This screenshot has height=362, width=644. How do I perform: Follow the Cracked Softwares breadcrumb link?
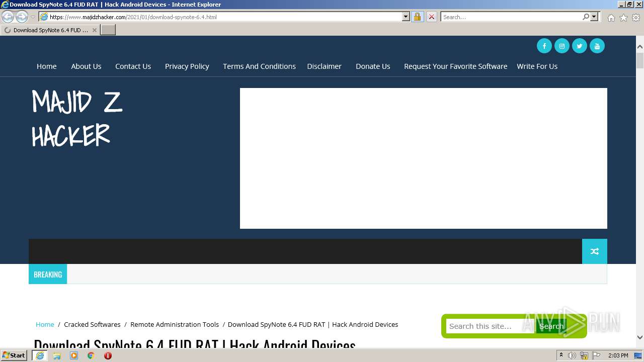[92, 324]
